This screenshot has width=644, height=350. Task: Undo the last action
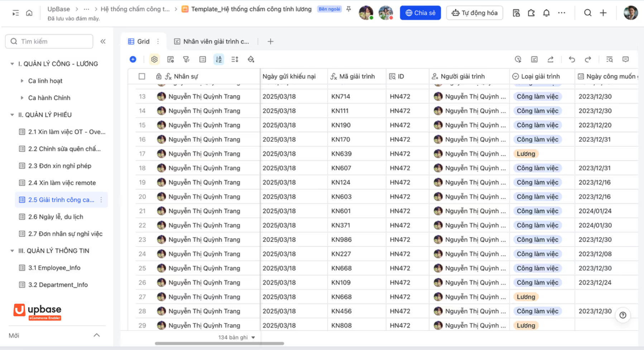click(x=572, y=59)
